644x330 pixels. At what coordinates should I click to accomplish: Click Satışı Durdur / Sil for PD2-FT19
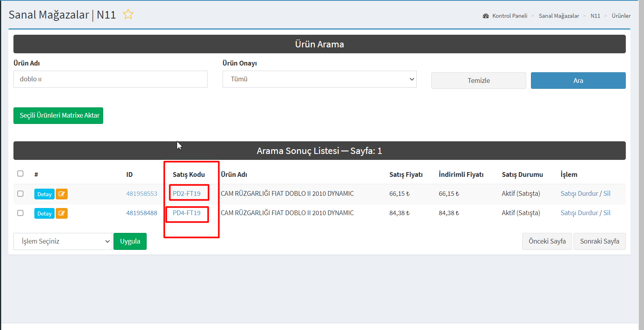585,193
